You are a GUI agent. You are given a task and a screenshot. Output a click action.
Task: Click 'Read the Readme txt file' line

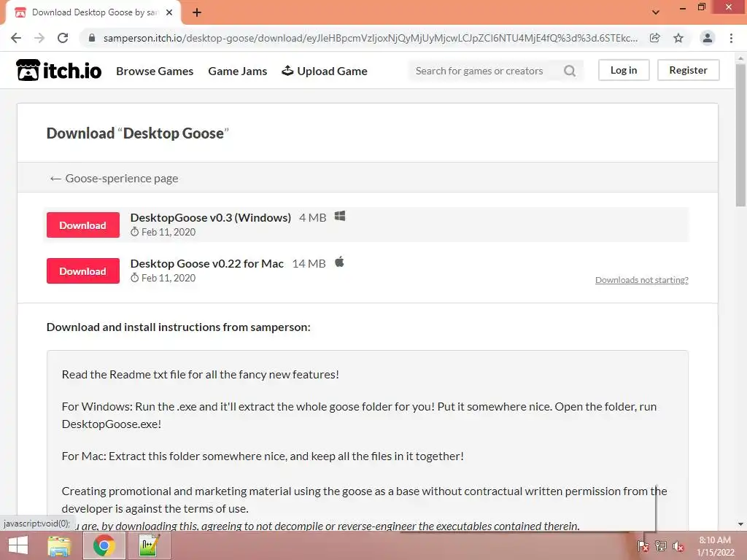[x=200, y=374]
